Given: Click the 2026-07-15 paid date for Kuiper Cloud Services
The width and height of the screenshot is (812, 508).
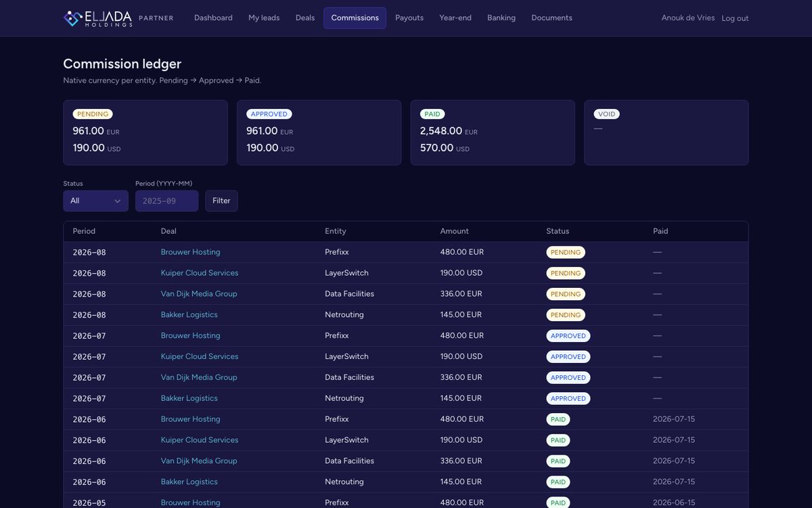Looking at the screenshot, I should [674, 440].
